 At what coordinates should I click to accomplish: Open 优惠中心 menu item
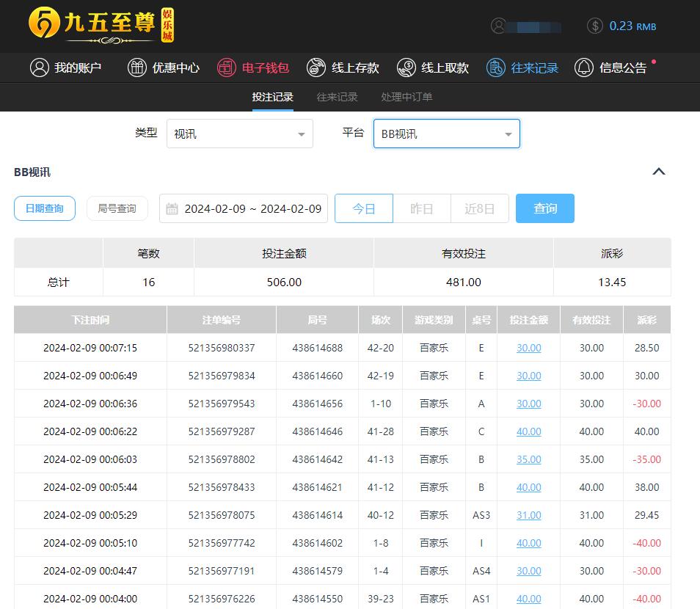[x=164, y=68]
